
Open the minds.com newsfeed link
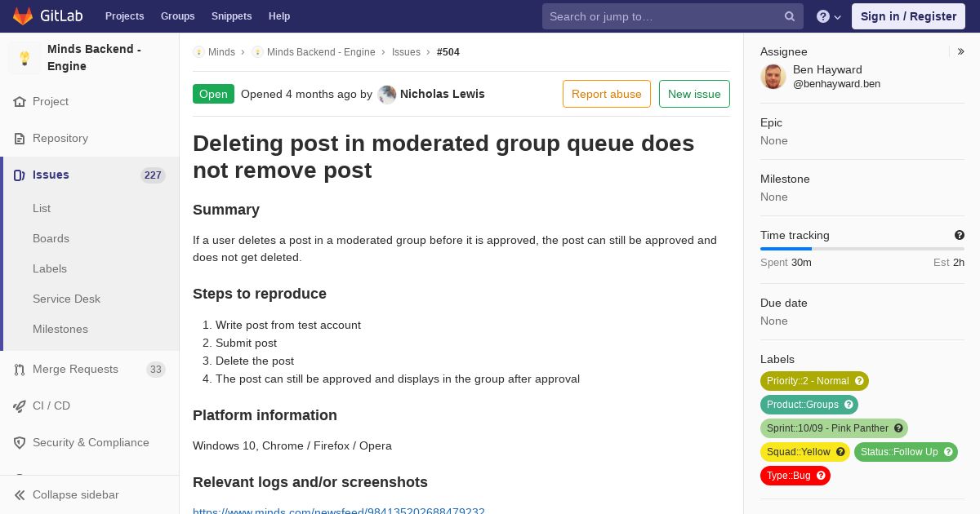click(x=339, y=512)
